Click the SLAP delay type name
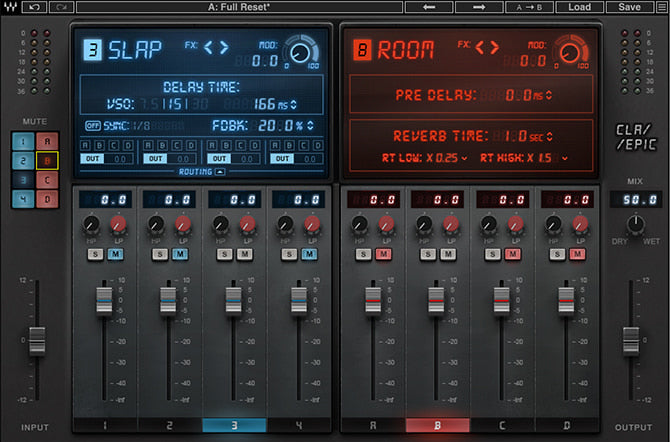The width and height of the screenshot is (670, 442). (135, 50)
